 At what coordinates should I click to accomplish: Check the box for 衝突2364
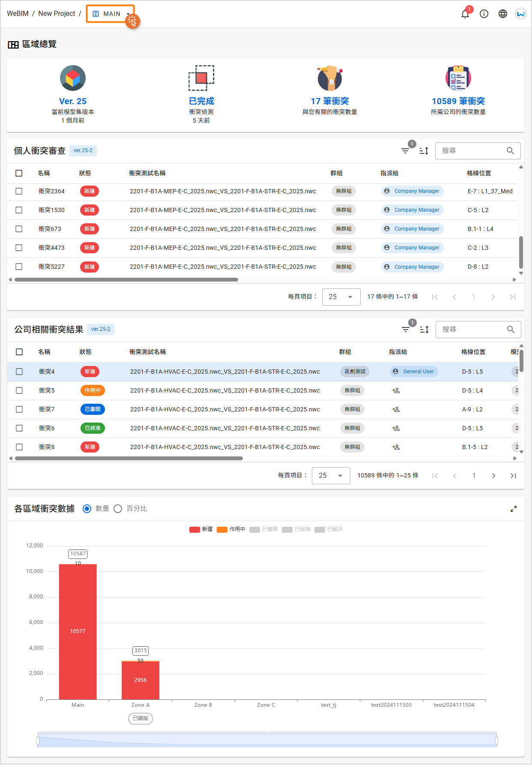tap(19, 191)
